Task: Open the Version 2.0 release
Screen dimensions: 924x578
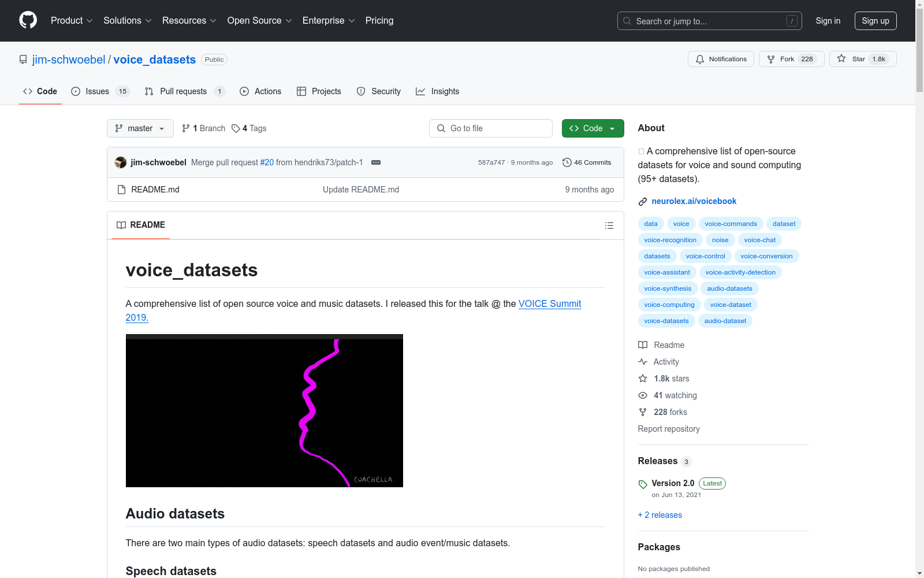Action: click(673, 483)
